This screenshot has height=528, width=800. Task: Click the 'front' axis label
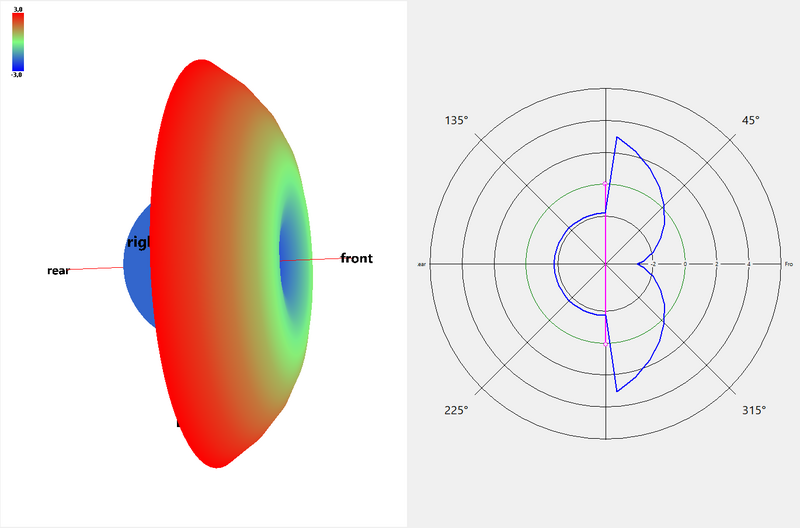pos(356,258)
